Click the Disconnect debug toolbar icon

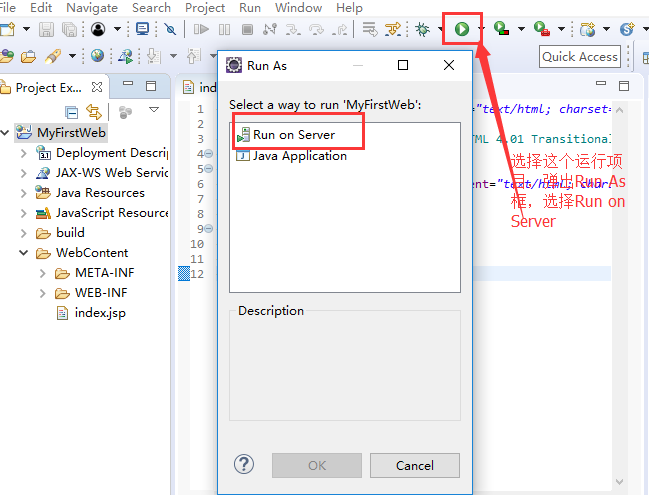click(x=270, y=29)
